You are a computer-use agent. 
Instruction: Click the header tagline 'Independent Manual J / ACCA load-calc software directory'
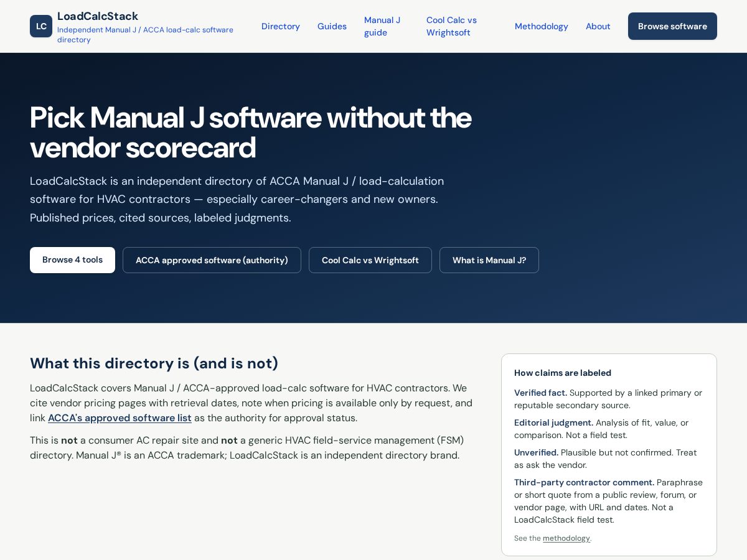tap(145, 35)
